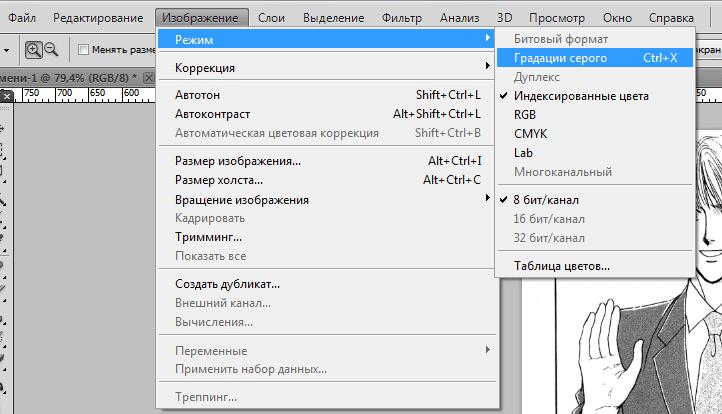Click the horizontal ruler above the canvas
Viewport: 722px width, 414px height.
point(80,93)
